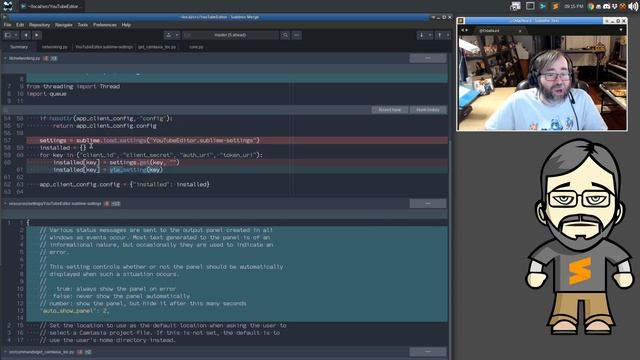Click the Chrome tray icon
Screen dimensions: 640x360
591,6
